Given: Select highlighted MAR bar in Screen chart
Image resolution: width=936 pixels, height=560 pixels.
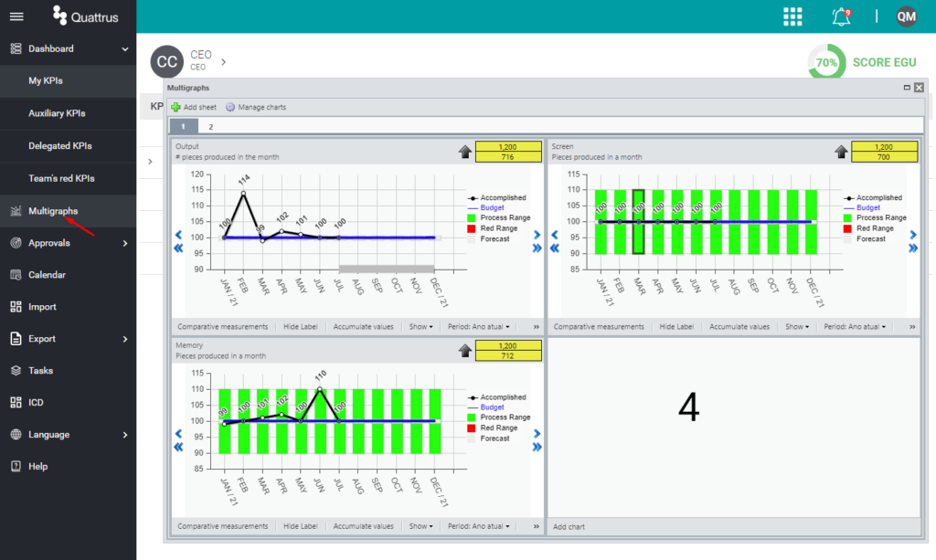Looking at the screenshot, I should click(x=639, y=222).
